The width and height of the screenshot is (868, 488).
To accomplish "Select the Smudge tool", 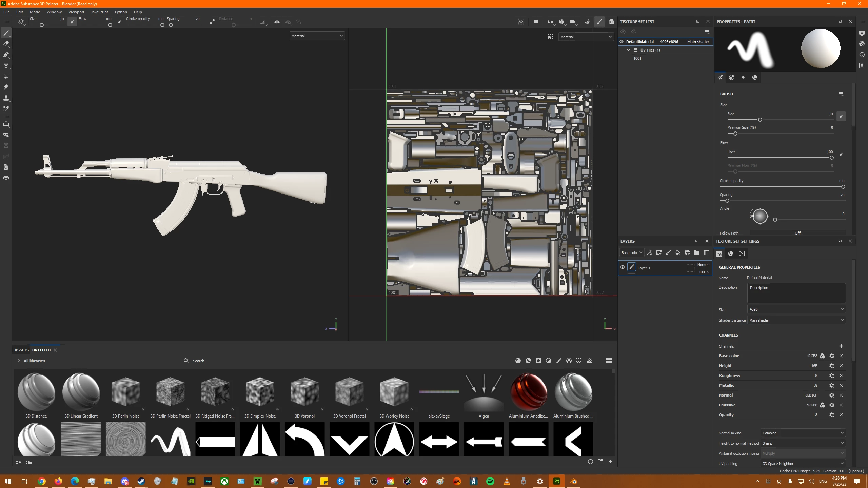I will point(6,87).
